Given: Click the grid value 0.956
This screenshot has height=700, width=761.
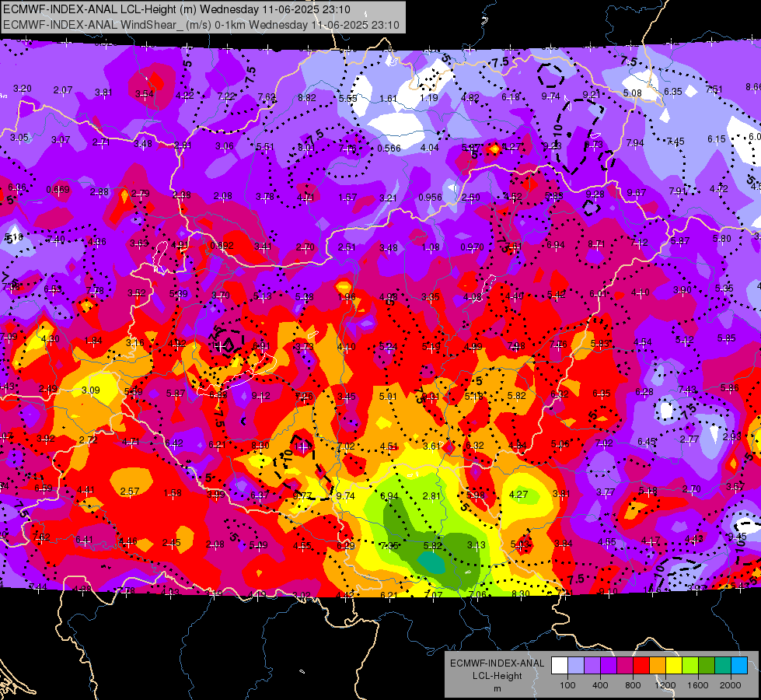Looking at the screenshot, I should coord(430,198).
